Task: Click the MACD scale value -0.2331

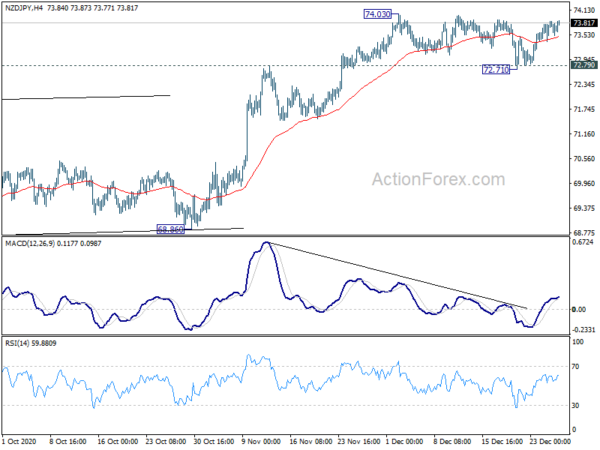Action: [584, 330]
